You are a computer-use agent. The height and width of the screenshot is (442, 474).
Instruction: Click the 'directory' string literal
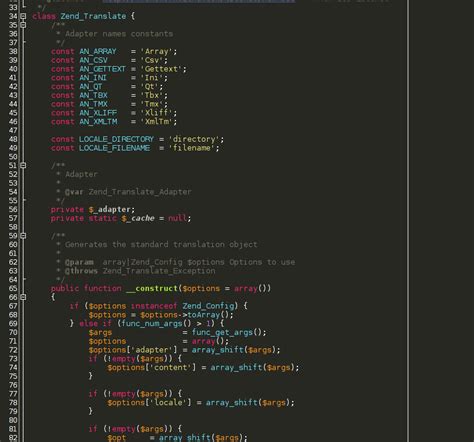(x=194, y=139)
